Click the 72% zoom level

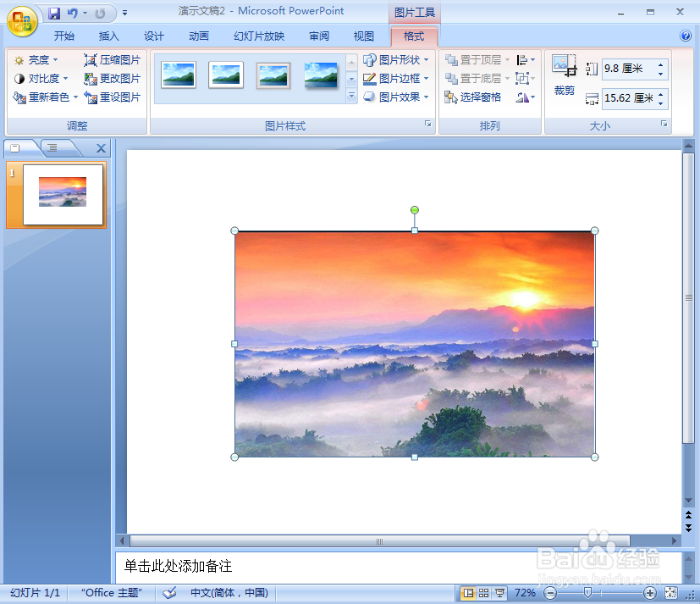525,593
